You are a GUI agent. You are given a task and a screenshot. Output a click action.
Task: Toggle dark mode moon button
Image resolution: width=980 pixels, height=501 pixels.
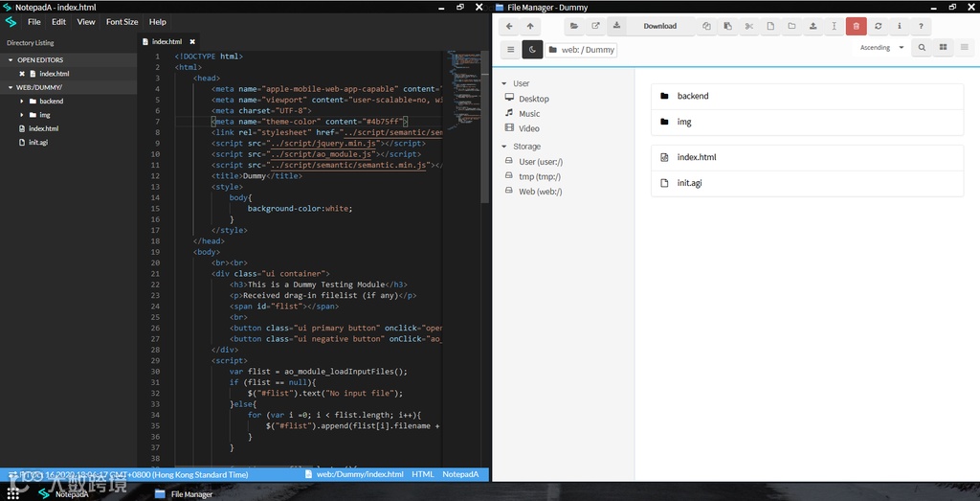click(532, 50)
